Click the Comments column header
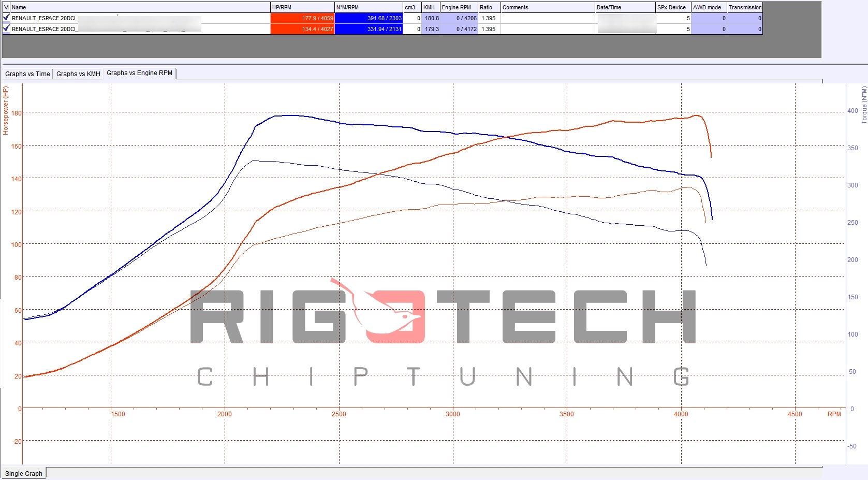868x480 pixels. [548, 7]
